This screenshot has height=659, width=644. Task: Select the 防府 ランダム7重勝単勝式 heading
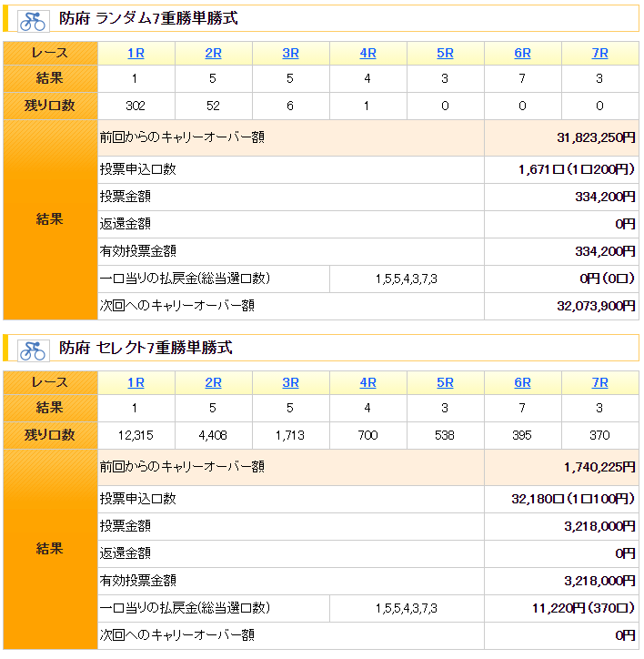pyautogui.click(x=148, y=18)
